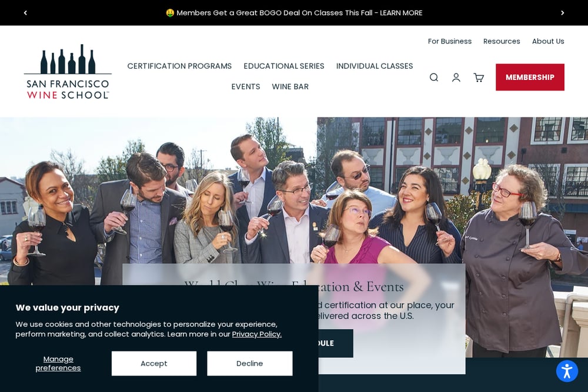Open Educational Series menu
The width and height of the screenshot is (588, 392).
point(284,66)
